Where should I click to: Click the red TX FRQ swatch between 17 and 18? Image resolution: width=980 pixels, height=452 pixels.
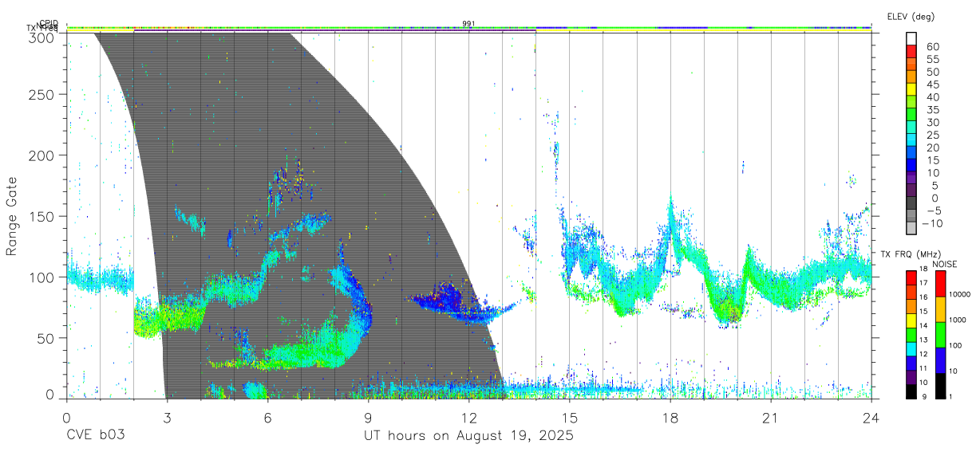coord(911,277)
